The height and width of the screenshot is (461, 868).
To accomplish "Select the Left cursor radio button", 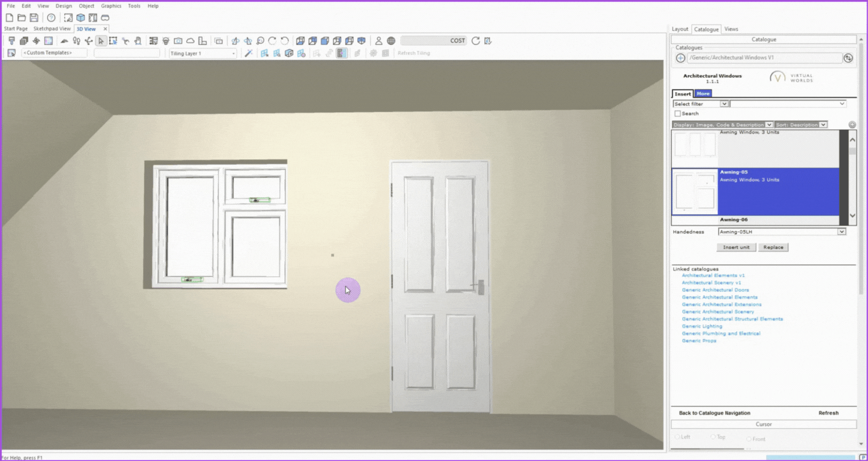I will (677, 437).
